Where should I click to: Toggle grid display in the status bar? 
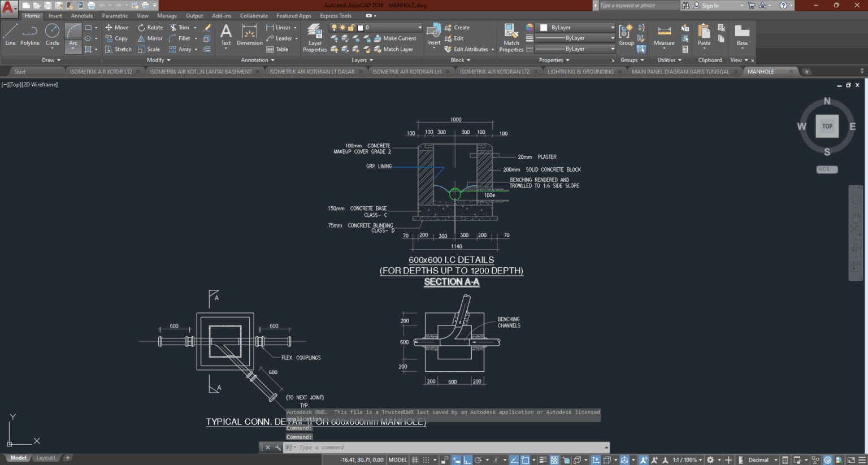click(x=415, y=459)
